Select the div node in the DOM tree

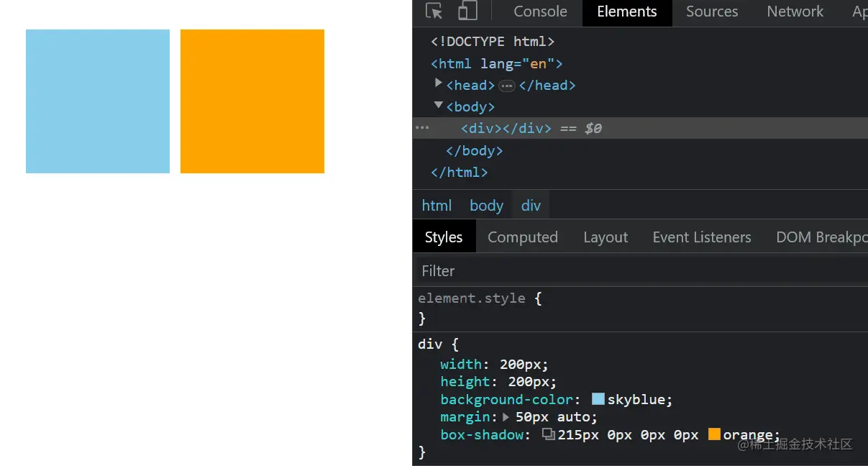480,128
